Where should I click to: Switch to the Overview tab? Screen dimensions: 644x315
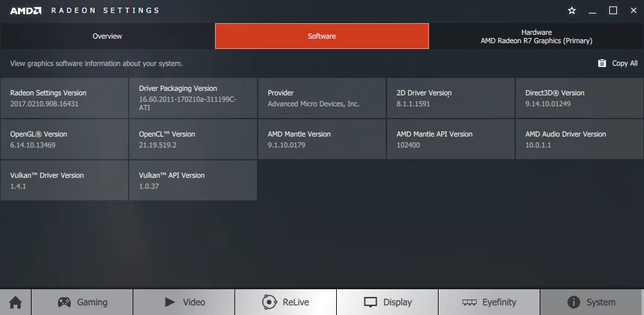tap(107, 36)
